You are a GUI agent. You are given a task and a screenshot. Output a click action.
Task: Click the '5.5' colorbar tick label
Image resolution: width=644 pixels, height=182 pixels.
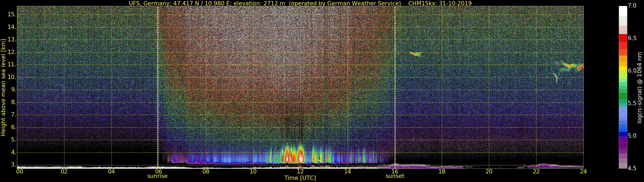pyautogui.click(x=632, y=103)
